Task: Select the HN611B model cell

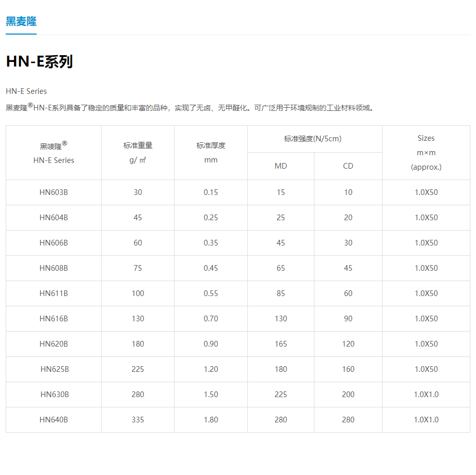Action: click(x=54, y=293)
